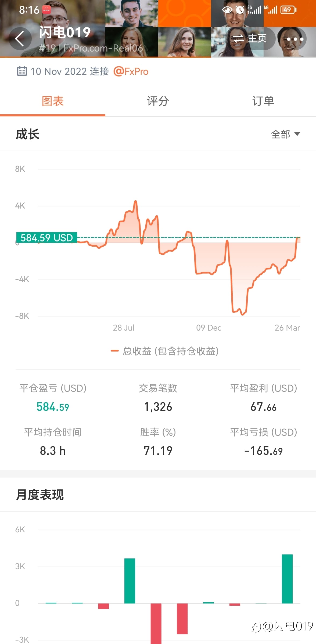Tap the 584.59 USD chart value label
Screen dimensions: 316x644
47,238
